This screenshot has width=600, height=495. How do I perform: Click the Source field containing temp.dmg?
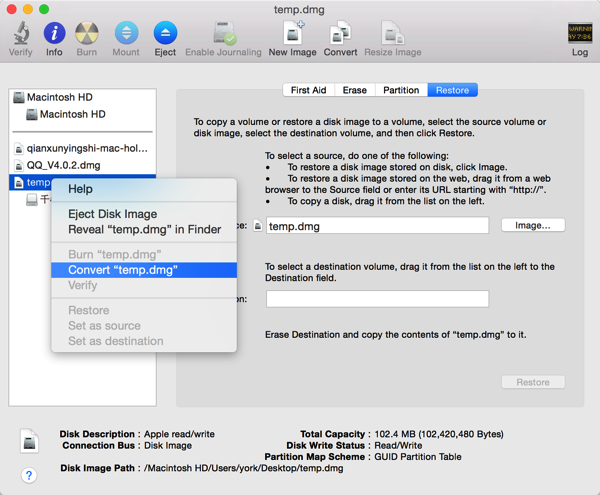377,226
